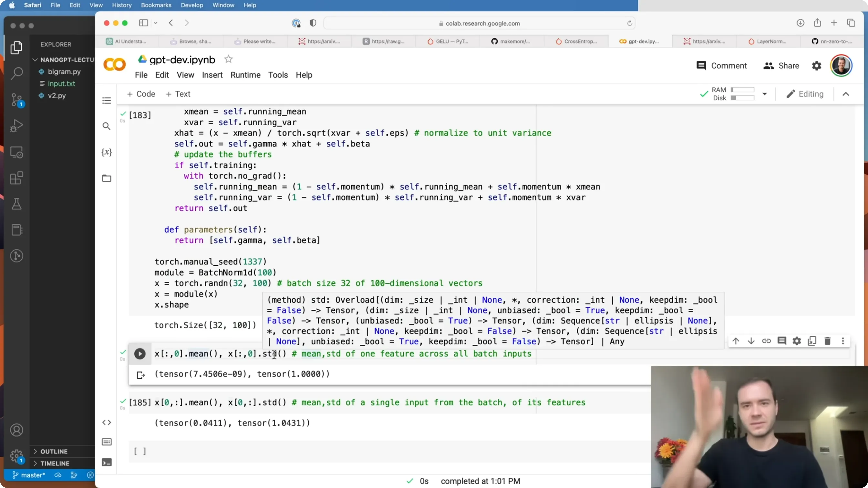Image resolution: width=868 pixels, height=488 pixels.
Task: Move cell down with the arrow icon
Action: click(751, 341)
